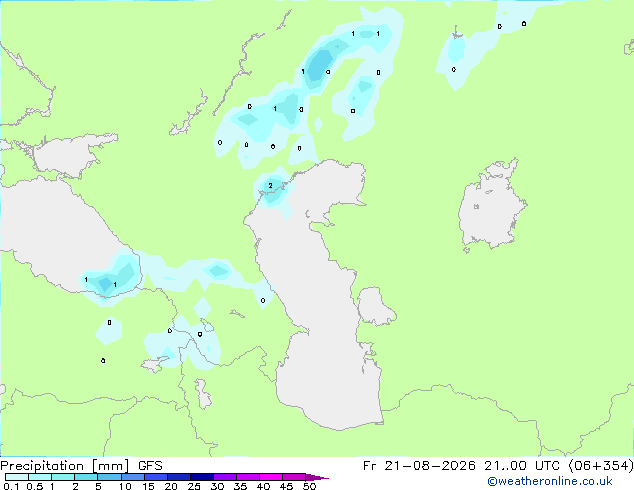Viewport: 634px width, 490px height.
Task: Click the '30' legend scale label
Action: (x=217, y=486)
